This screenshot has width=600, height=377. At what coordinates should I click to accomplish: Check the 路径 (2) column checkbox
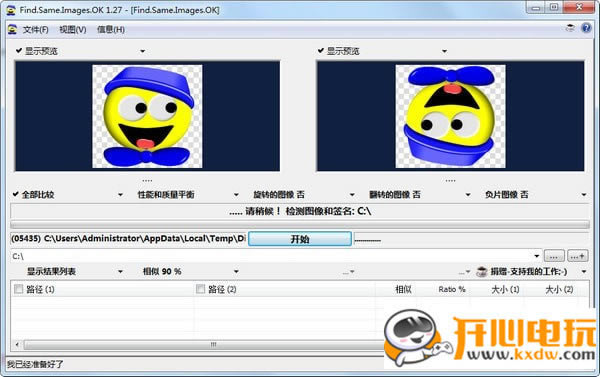(200, 289)
